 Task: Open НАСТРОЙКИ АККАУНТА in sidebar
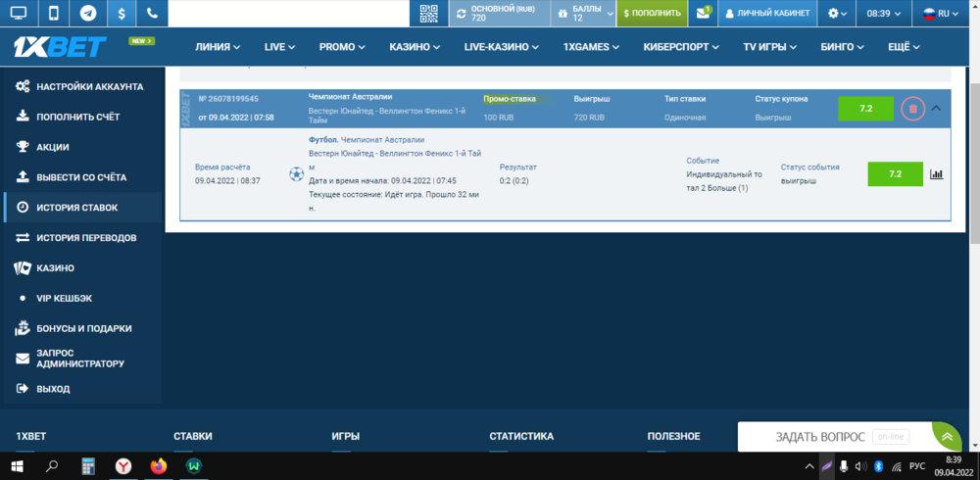(82, 87)
